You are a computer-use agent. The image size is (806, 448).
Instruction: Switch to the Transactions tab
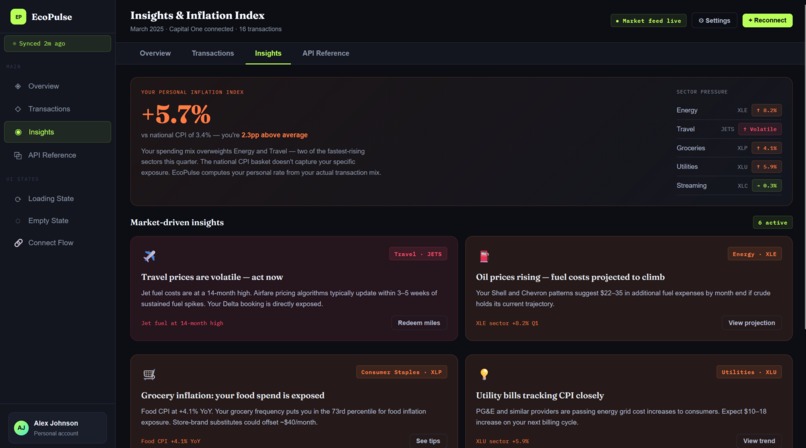213,53
